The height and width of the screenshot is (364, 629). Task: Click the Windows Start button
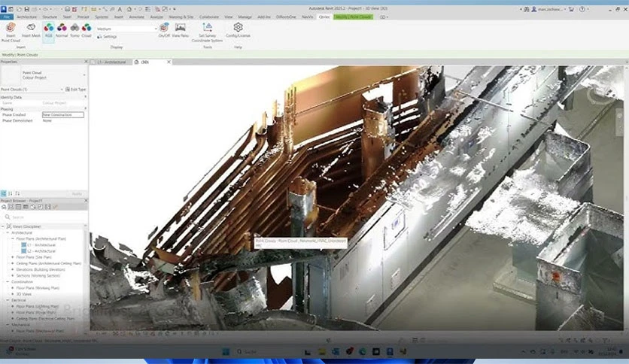pos(226,351)
